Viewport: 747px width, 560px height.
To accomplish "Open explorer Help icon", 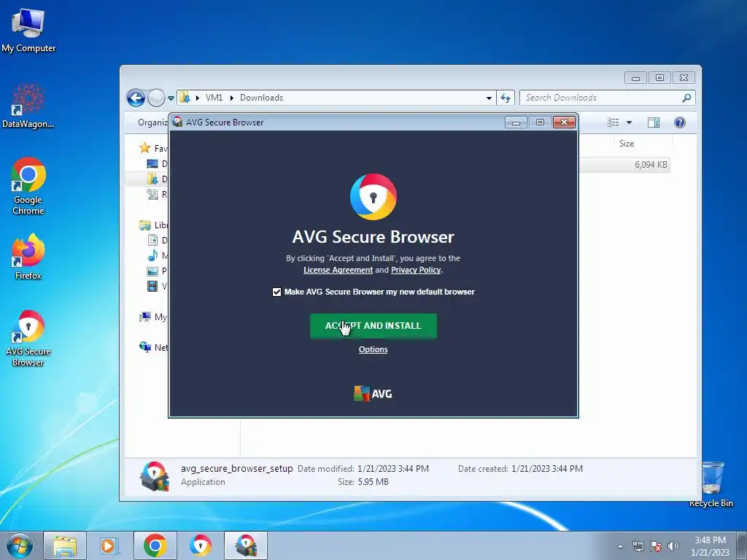I will pyautogui.click(x=680, y=122).
